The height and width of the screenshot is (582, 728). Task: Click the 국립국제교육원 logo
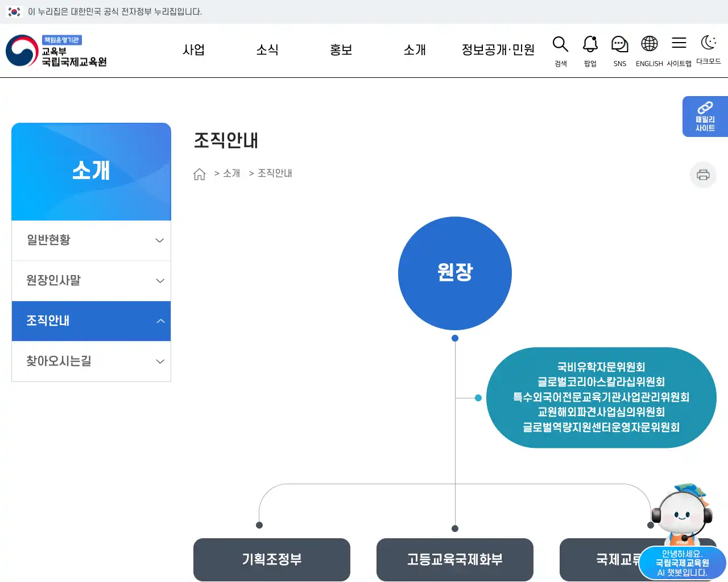tap(56, 51)
